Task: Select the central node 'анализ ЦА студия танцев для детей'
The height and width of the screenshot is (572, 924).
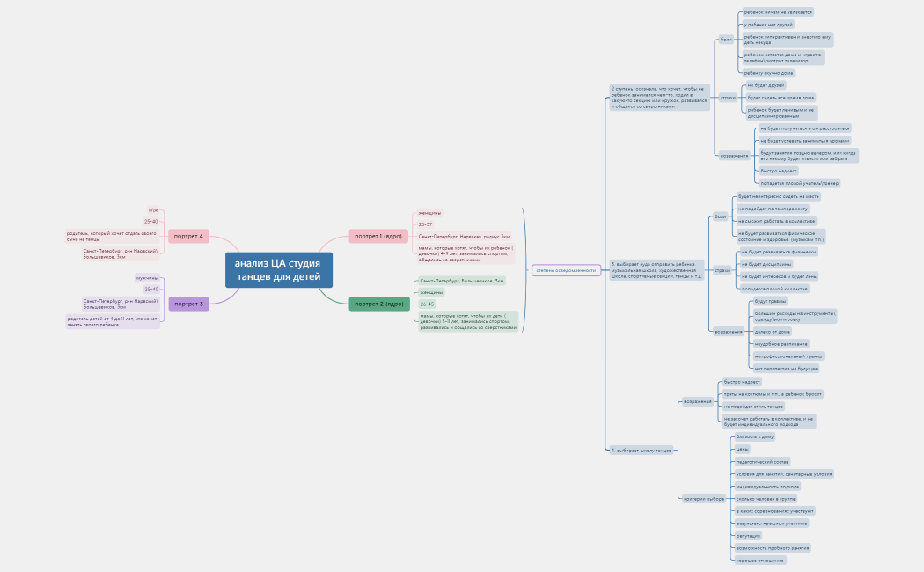Action: click(278, 270)
